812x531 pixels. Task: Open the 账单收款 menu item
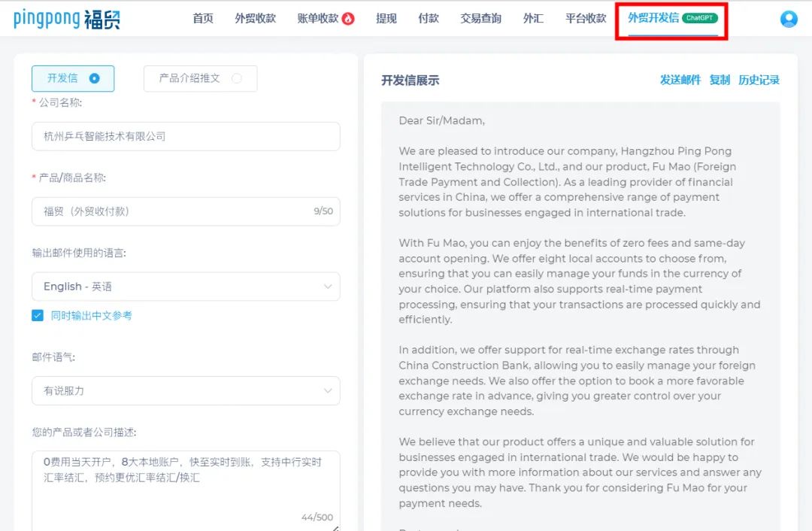tap(317, 19)
